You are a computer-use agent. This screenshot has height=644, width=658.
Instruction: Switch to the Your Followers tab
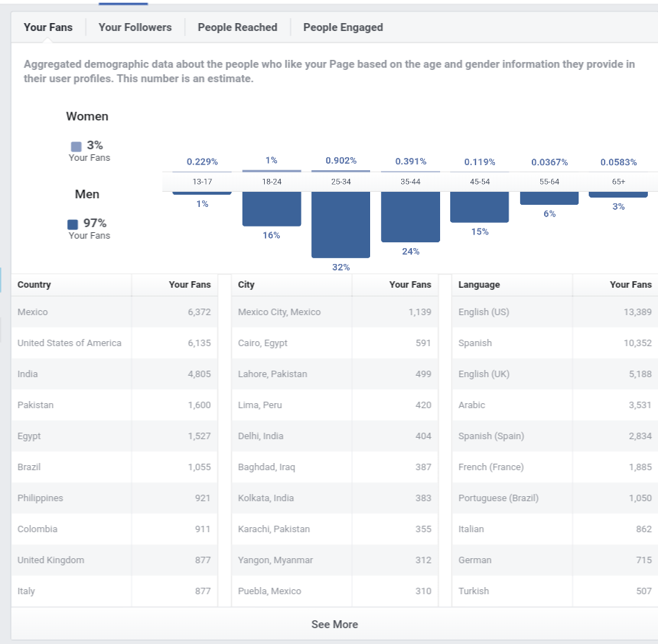pyautogui.click(x=135, y=27)
